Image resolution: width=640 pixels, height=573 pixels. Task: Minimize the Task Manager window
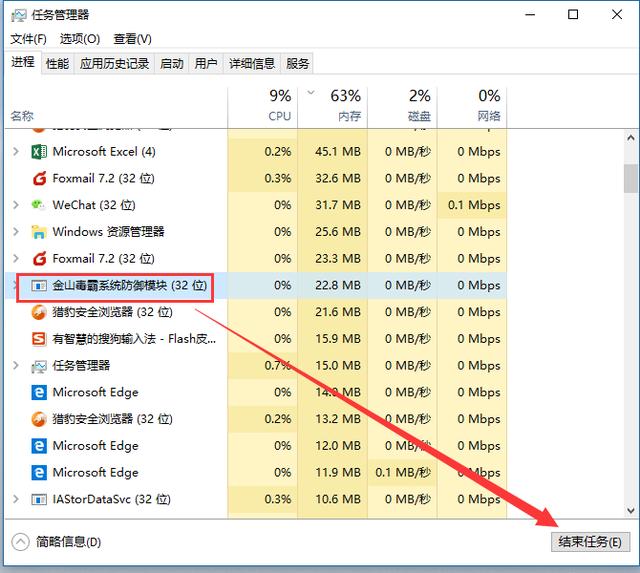(x=530, y=15)
